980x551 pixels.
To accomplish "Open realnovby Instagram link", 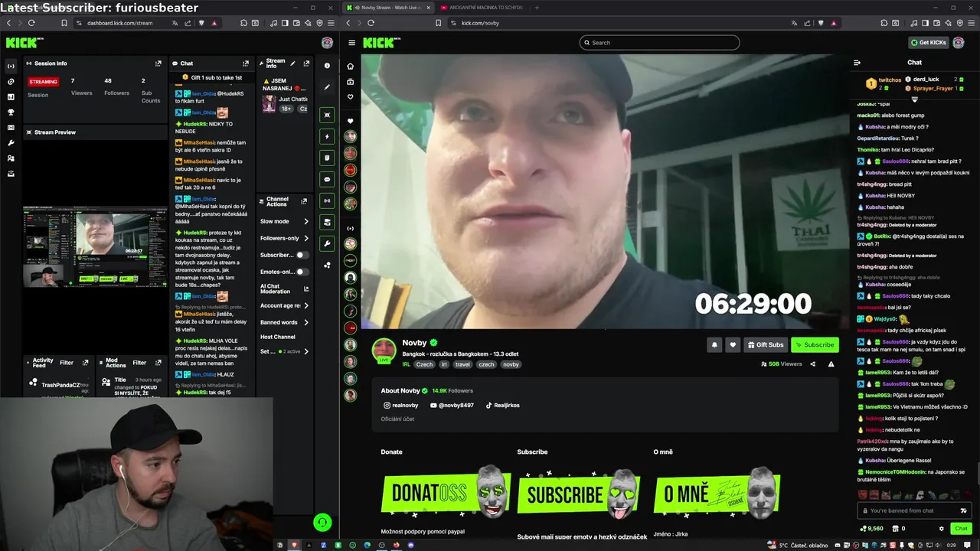I will coord(401,405).
